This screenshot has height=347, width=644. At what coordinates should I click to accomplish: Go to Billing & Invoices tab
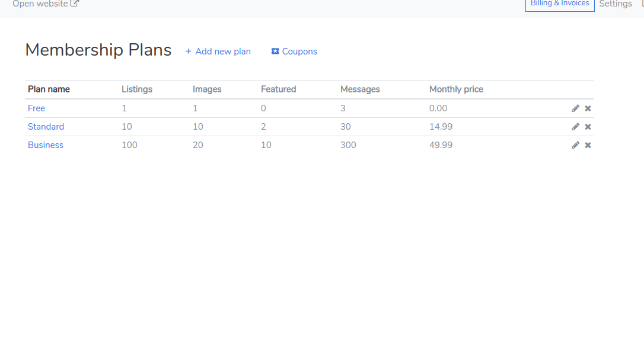pos(560,4)
